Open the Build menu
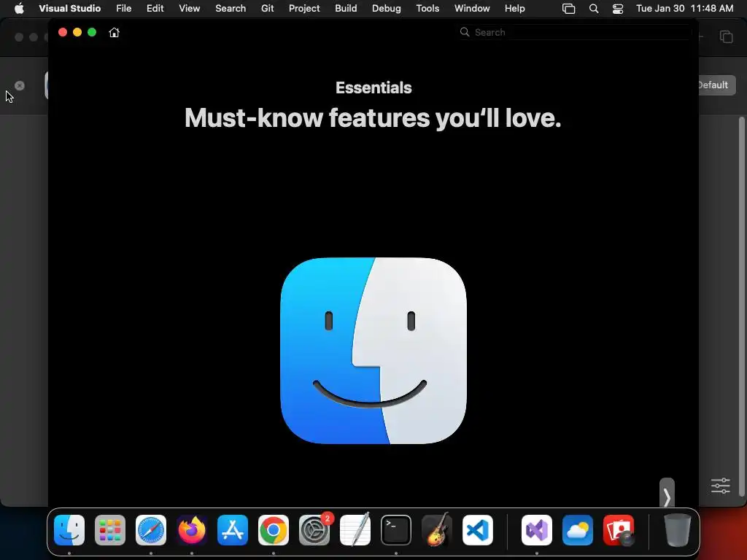The height and width of the screenshot is (560, 747). pyautogui.click(x=346, y=8)
